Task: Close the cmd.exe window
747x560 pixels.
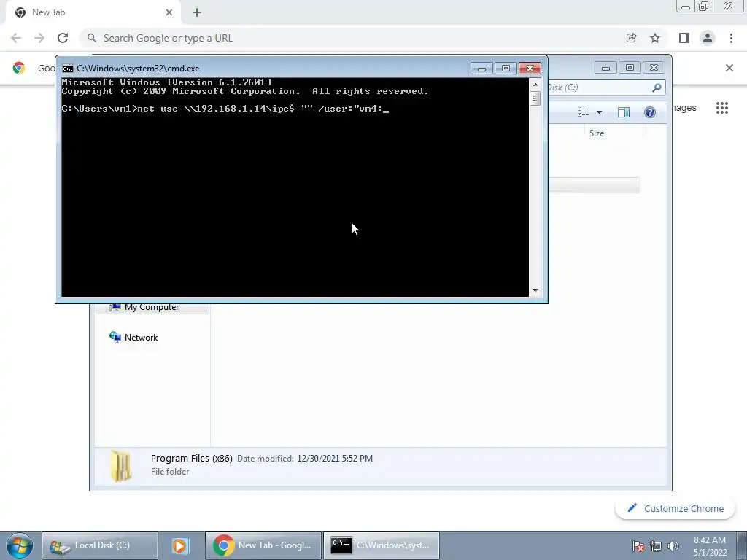Action: [x=530, y=69]
